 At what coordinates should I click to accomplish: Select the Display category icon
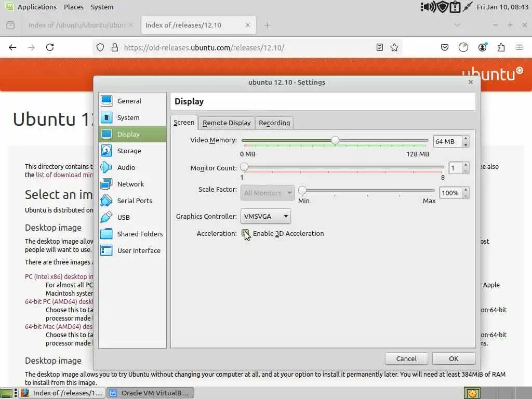tap(107, 134)
